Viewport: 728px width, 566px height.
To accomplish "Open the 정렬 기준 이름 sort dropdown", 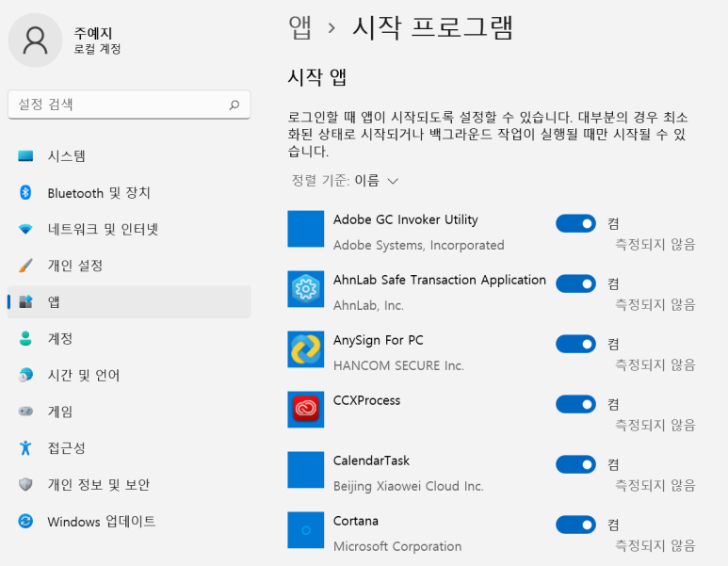I will [x=345, y=180].
